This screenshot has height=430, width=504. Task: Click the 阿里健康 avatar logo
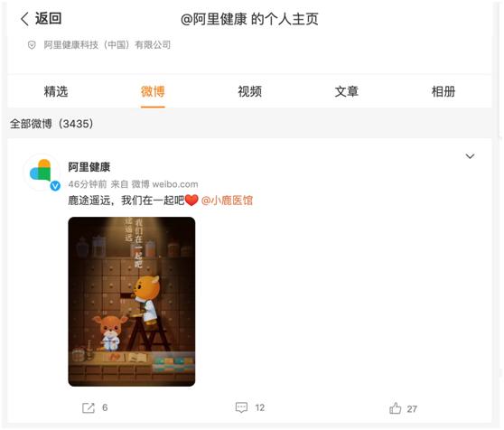[x=41, y=172]
